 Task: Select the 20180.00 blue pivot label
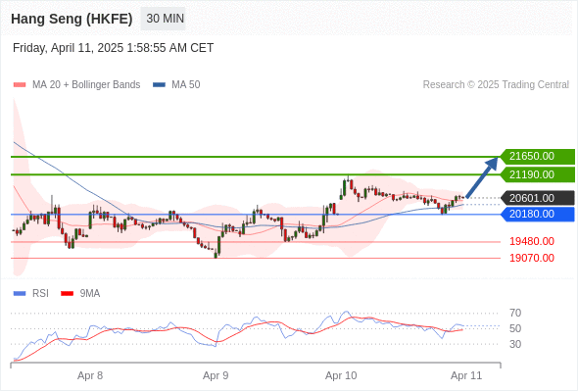tap(538, 214)
